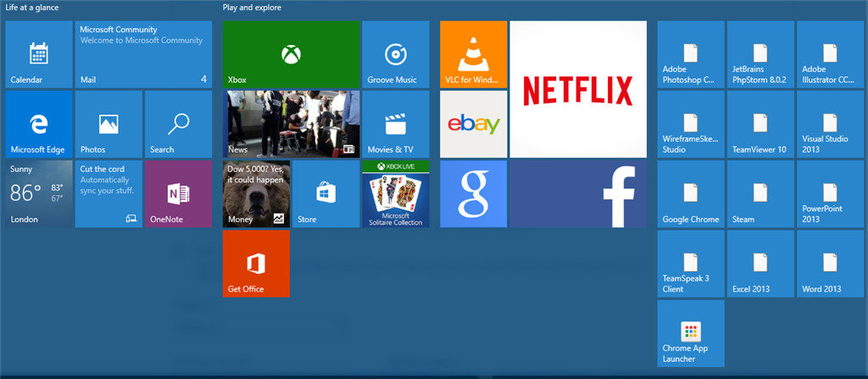Open the Movies & TV tile
Image resolution: width=868 pixels, height=379 pixels.
(396, 124)
